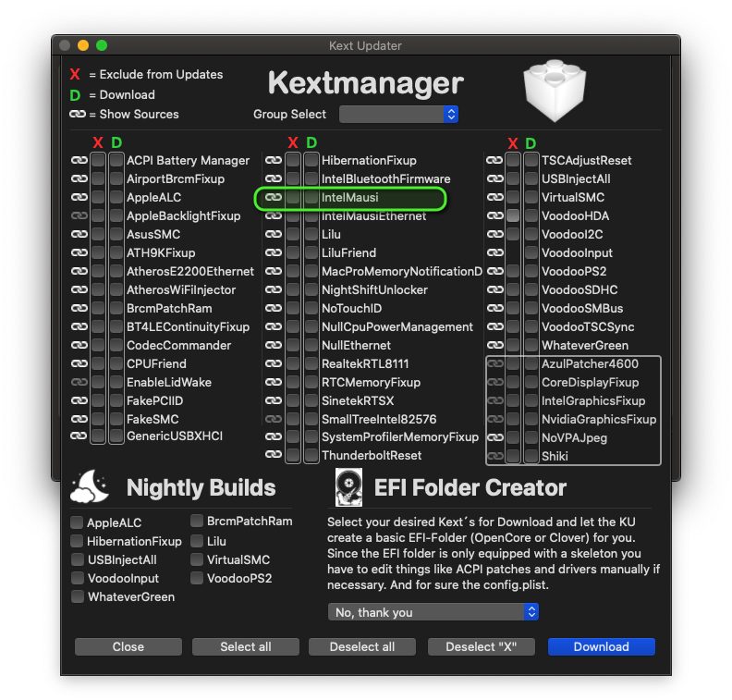Open sources link for CodecCommander

point(79,345)
